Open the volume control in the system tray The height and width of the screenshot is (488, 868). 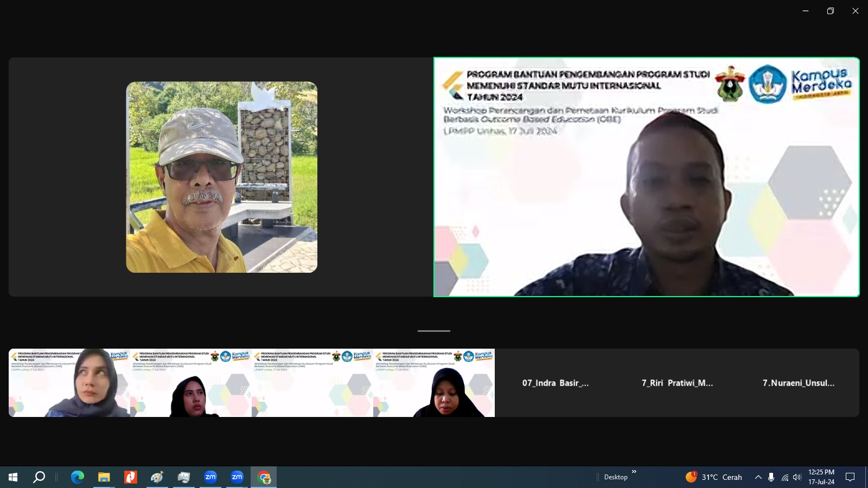[797, 478]
